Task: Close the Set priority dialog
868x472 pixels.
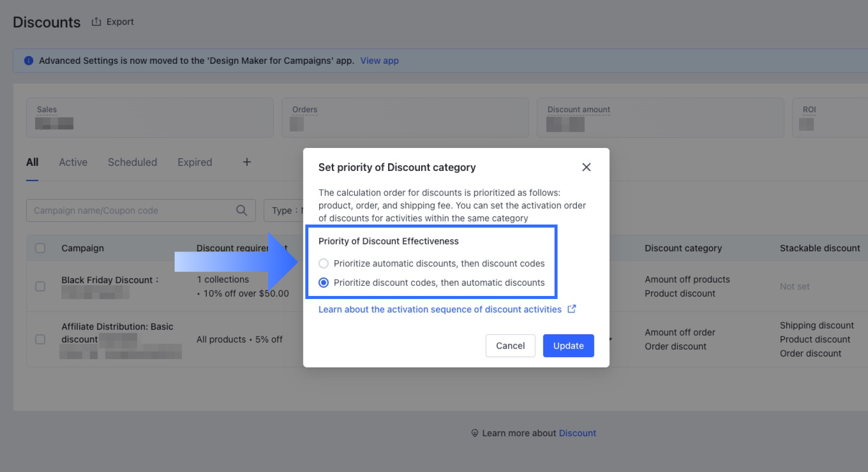Action: [x=586, y=167]
